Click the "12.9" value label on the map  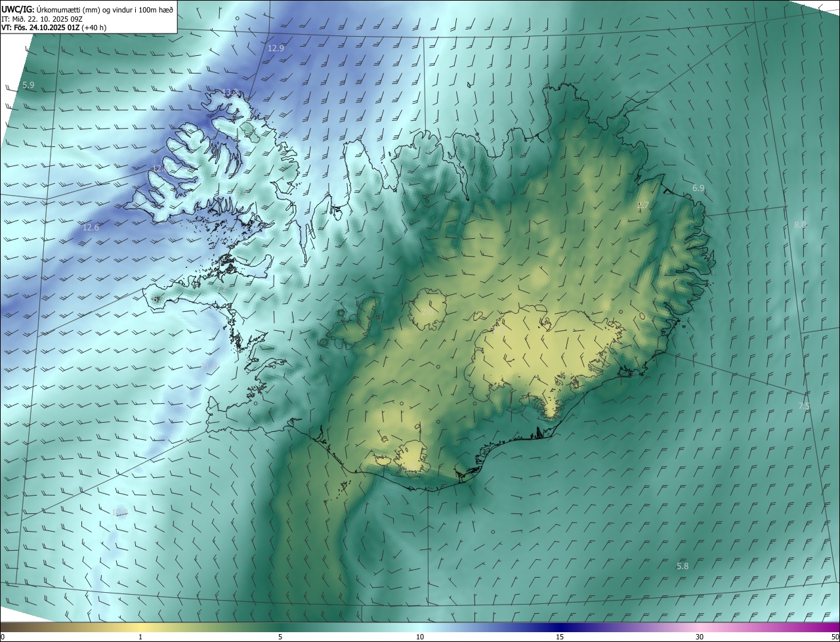pos(276,49)
